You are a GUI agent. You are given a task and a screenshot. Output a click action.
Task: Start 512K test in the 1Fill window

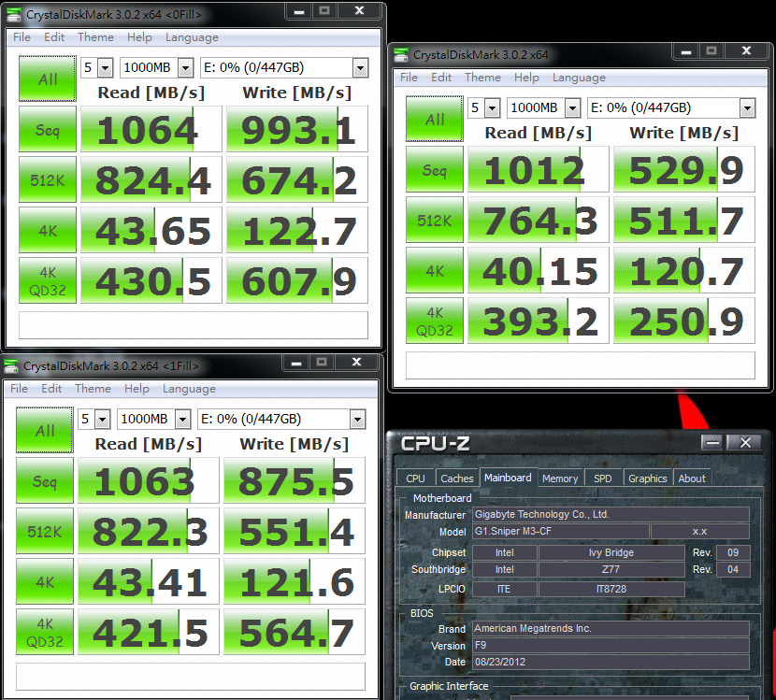pyautogui.click(x=45, y=531)
